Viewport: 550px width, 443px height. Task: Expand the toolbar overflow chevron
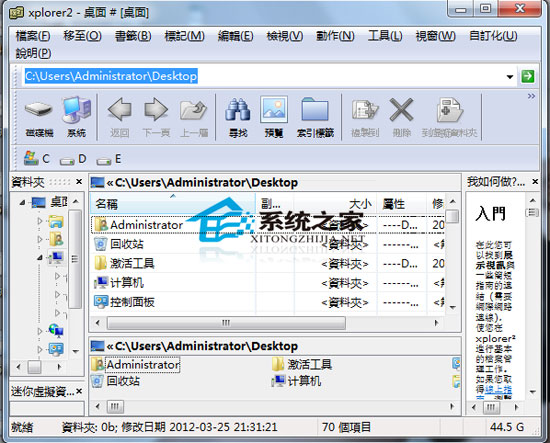pyautogui.click(x=531, y=96)
